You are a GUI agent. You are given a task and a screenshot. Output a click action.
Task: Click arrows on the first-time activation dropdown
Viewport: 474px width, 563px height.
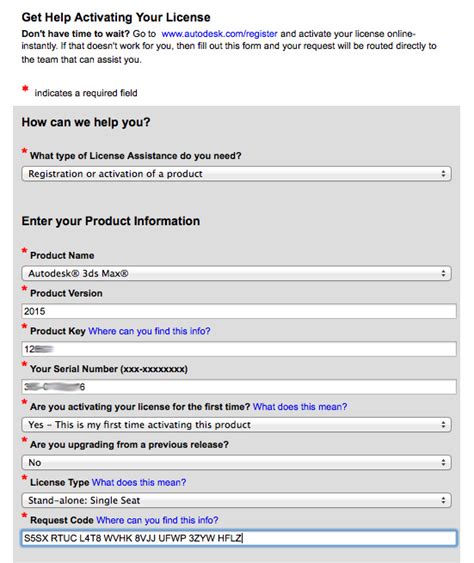443,425
